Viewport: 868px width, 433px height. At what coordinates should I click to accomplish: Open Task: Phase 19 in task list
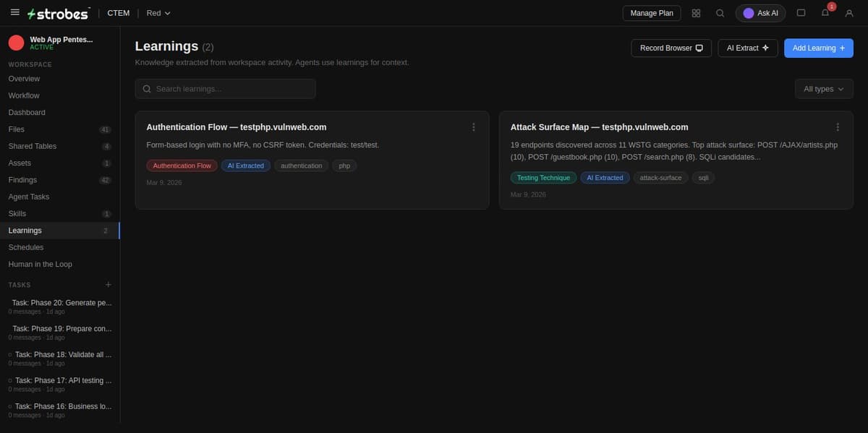click(x=60, y=333)
